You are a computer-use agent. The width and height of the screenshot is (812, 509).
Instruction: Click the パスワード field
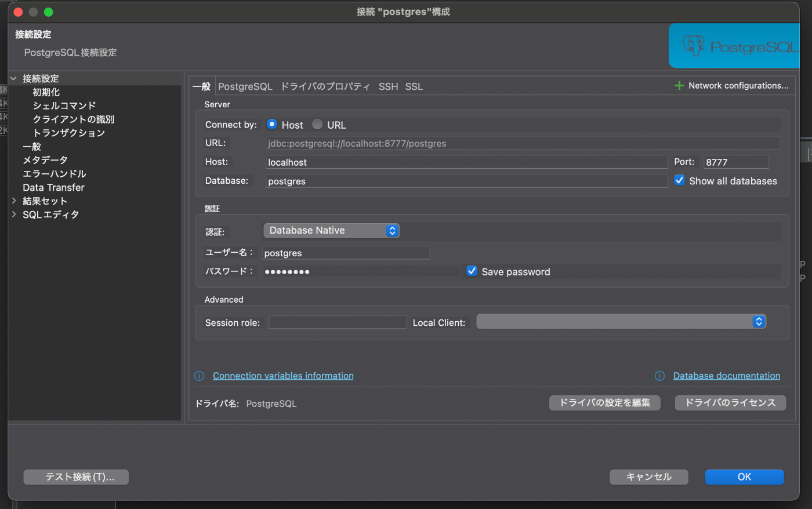click(361, 271)
